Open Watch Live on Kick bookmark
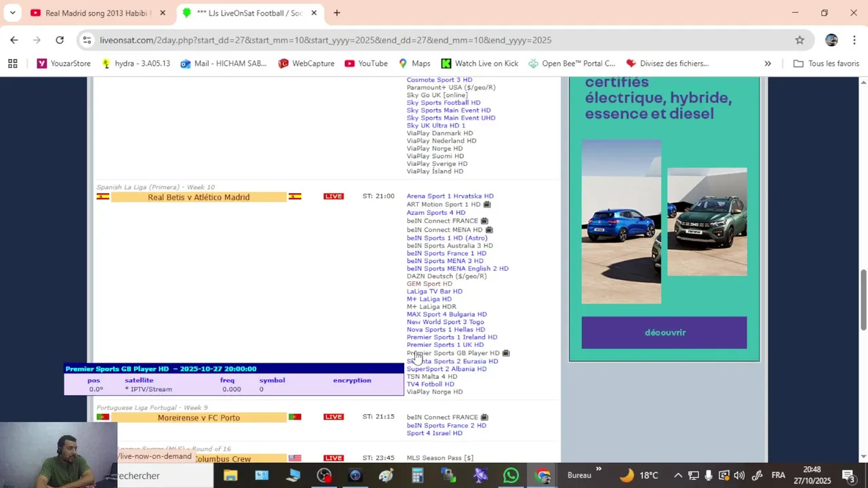 click(479, 63)
